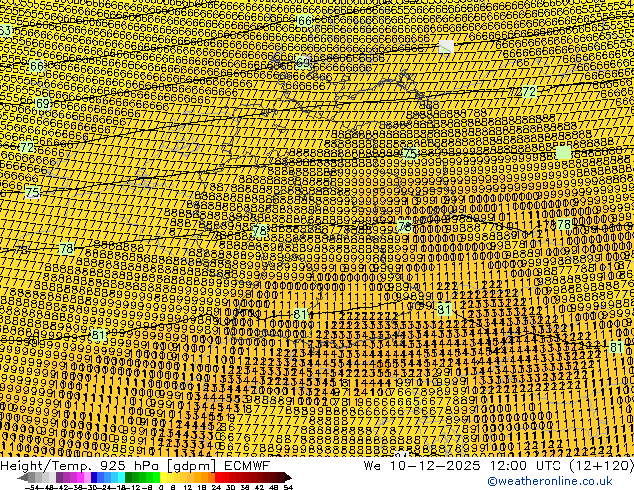634x490 pixels.
Task: Click the 54 value under the legend
Action: [288, 487]
